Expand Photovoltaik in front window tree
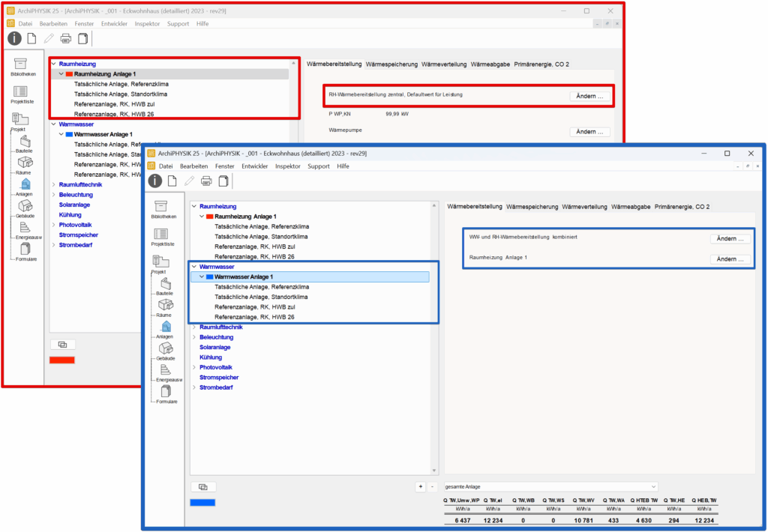Image resolution: width=768 pixels, height=532 pixels. (194, 367)
